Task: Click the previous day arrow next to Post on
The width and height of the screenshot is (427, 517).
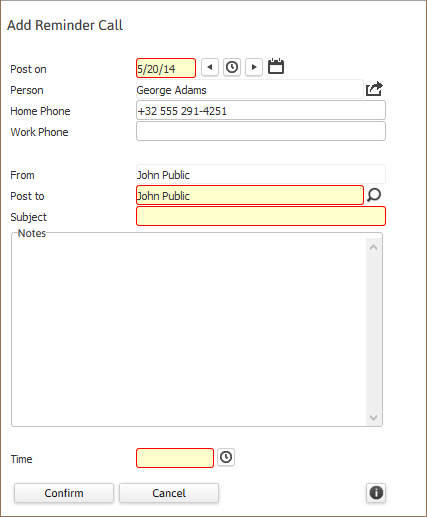Action: coord(210,67)
